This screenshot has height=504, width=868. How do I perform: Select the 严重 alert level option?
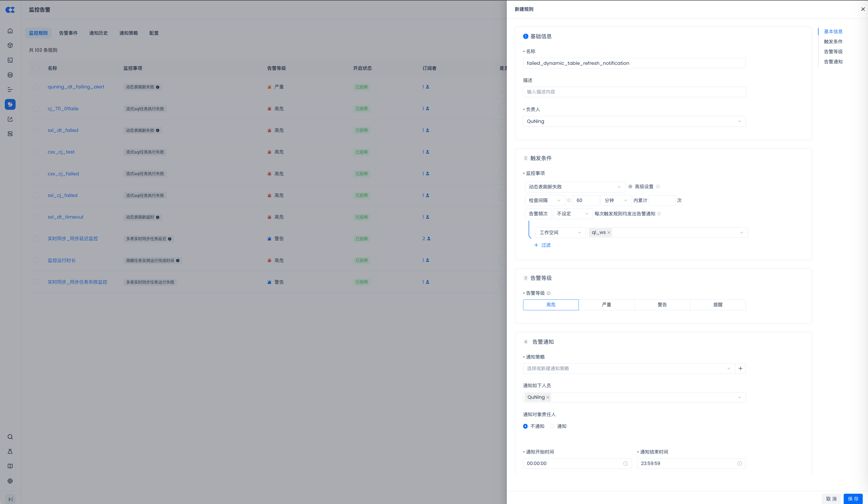[606, 305]
